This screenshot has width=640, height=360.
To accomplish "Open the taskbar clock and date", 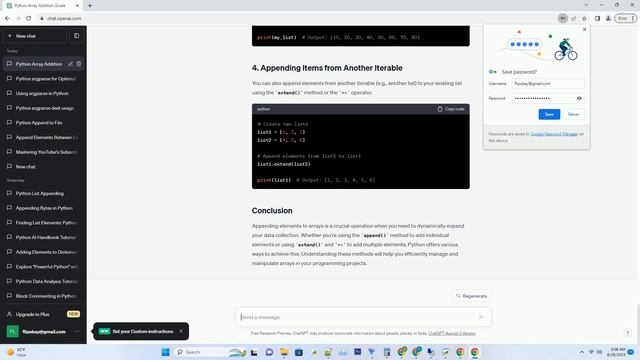I will 616,352.
